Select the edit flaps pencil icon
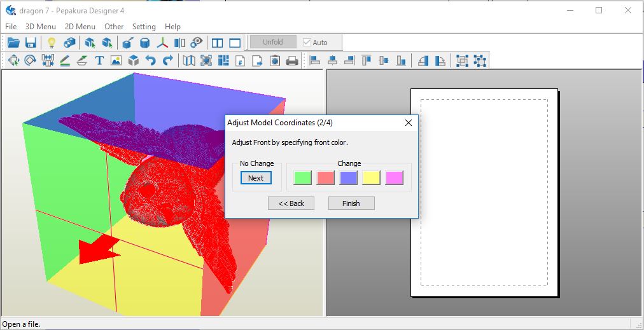The image size is (644, 330). tap(65, 61)
